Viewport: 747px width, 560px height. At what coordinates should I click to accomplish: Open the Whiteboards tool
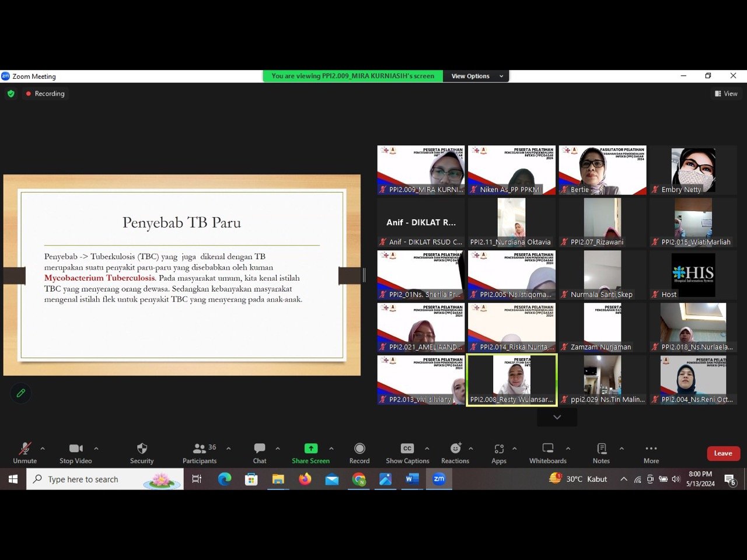[x=547, y=449]
